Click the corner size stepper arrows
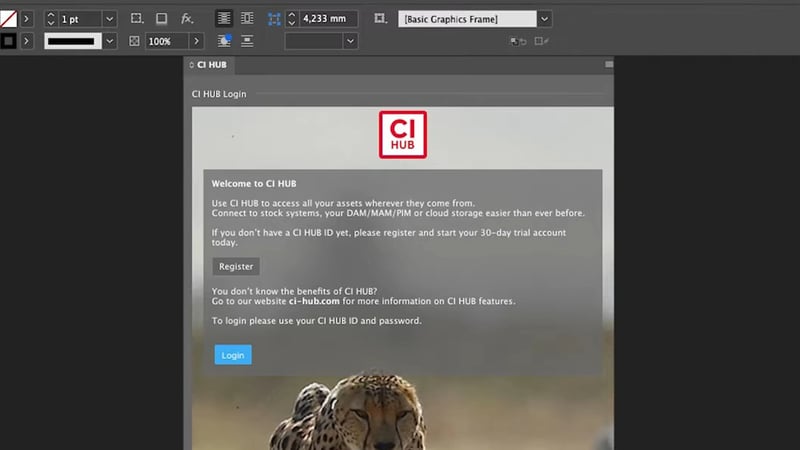The width and height of the screenshot is (800, 450). click(x=292, y=19)
